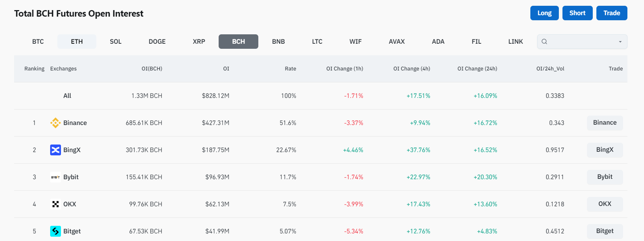Image resolution: width=644 pixels, height=241 pixels.
Task: Click BingX's $187.75M OI value
Action: 216,150
